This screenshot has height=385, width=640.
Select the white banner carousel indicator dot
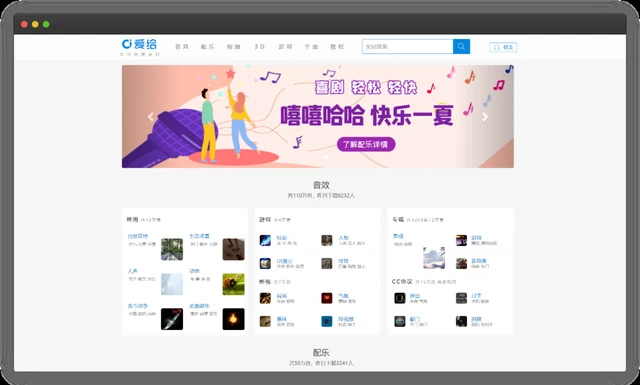pos(326,157)
